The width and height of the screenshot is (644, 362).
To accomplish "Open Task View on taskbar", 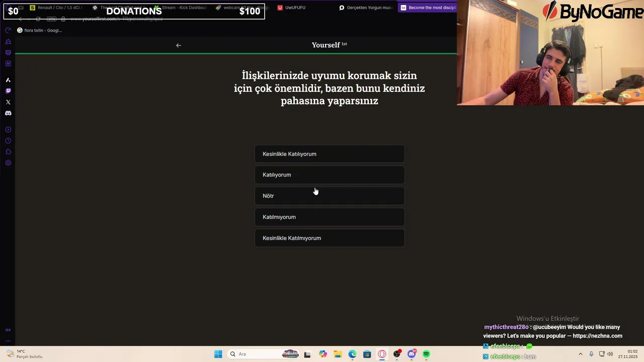I will [x=307, y=354].
